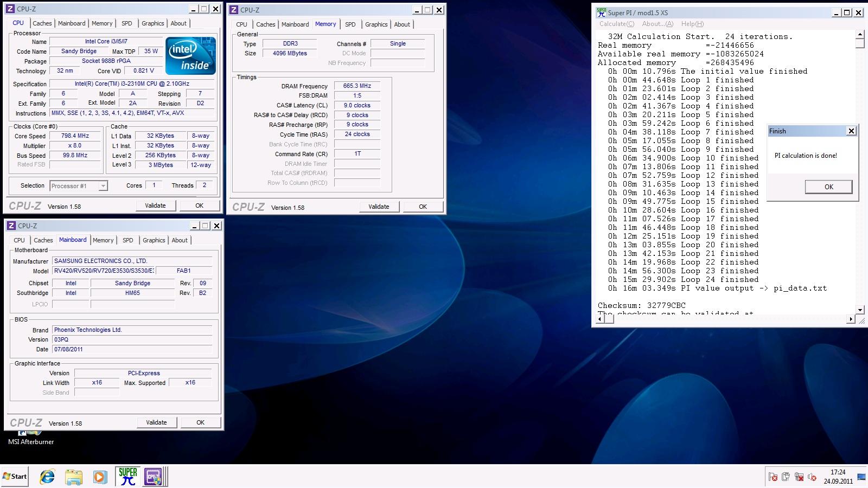This screenshot has width=868, height=488.
Task: Click the Super PI window title icon
Action: point(601,12)
